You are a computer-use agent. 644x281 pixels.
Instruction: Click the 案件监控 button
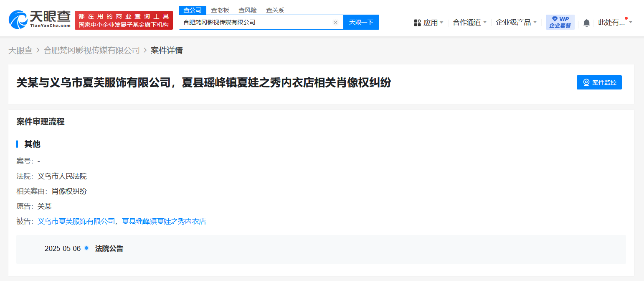(x=599, y=82)
